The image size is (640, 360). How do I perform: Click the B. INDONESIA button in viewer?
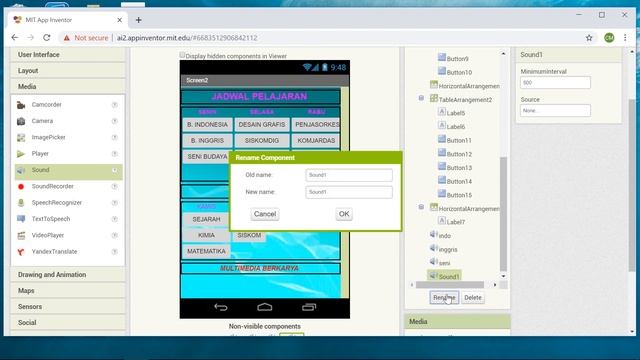207,124
